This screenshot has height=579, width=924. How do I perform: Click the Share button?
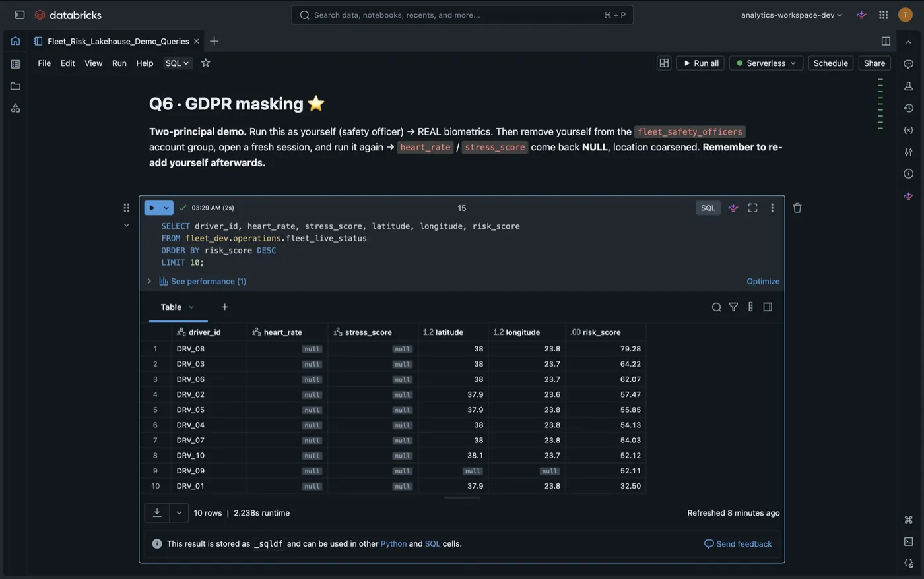[874, 63]
